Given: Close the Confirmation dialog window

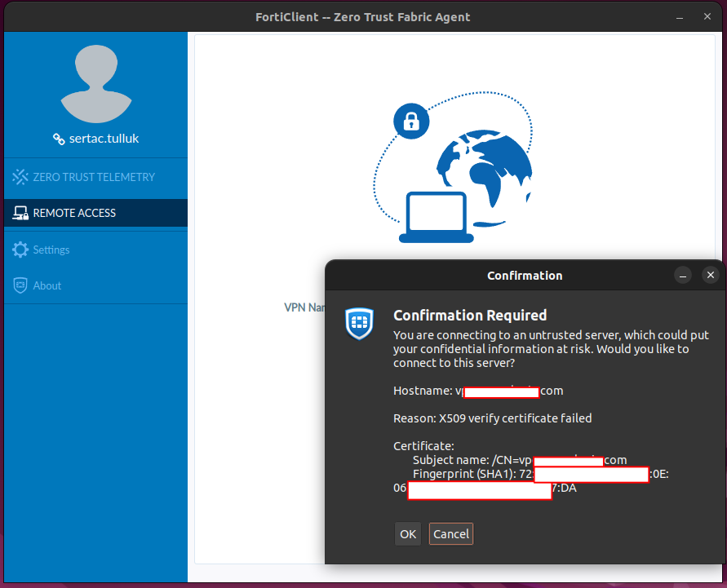Looking at the screenshot, I should click(x=711, y=276).
